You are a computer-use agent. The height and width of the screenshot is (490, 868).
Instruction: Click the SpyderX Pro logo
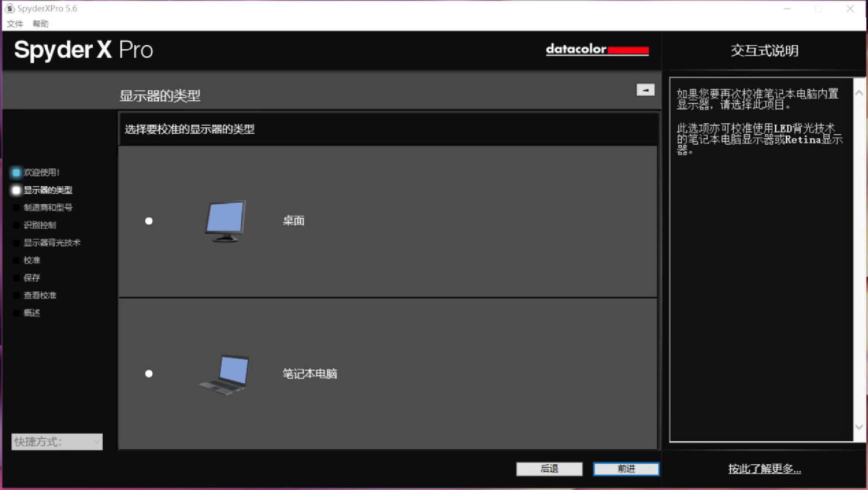click(x=84, y=50)
